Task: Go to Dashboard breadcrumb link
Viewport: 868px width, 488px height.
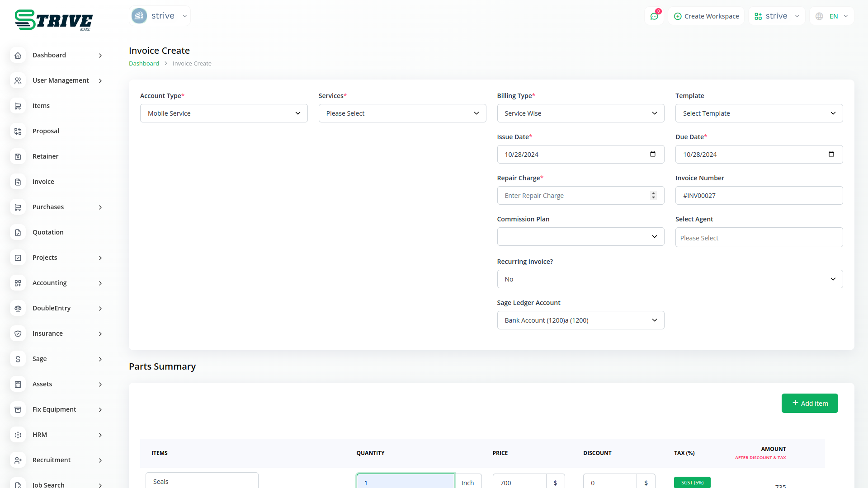Action: 144,64
